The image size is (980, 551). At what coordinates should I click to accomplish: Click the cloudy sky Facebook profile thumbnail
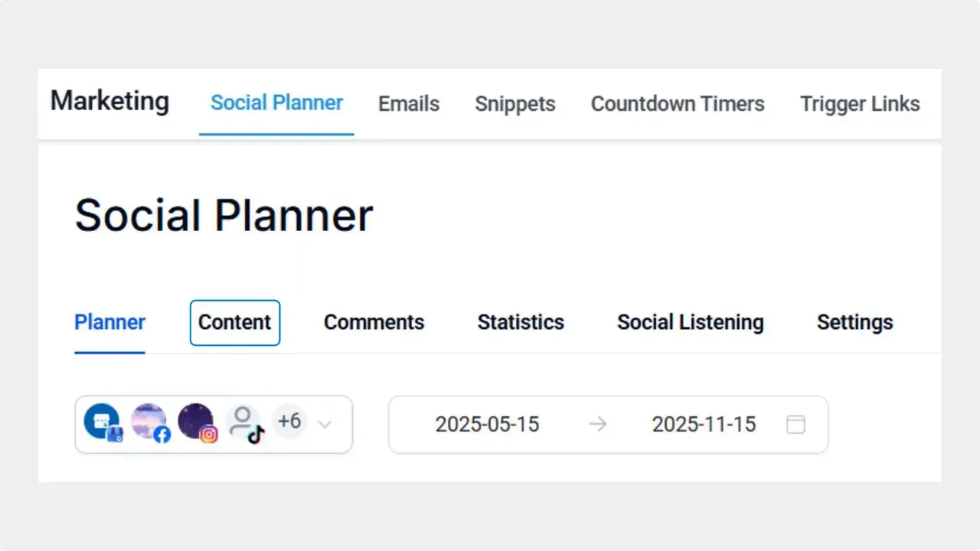pos(149,421)
